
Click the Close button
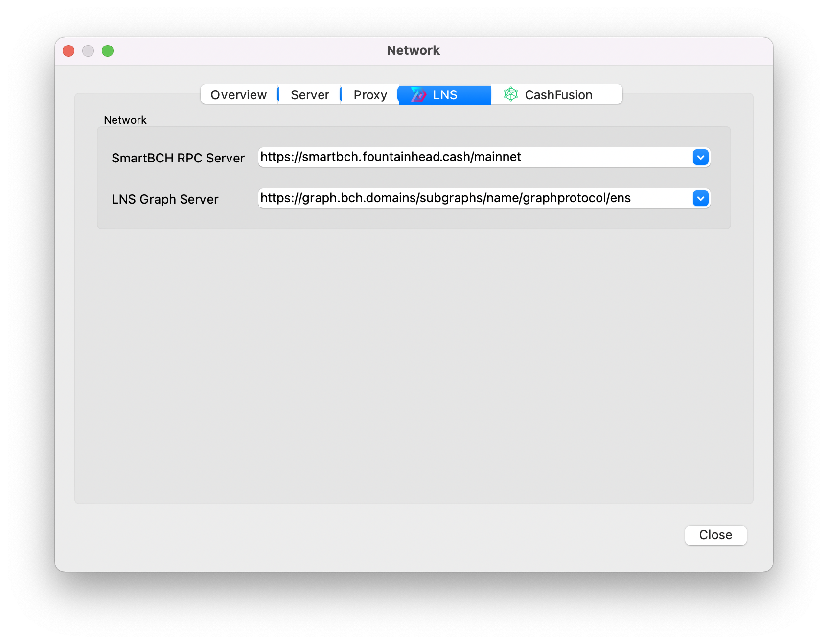[x=715, y=535]
